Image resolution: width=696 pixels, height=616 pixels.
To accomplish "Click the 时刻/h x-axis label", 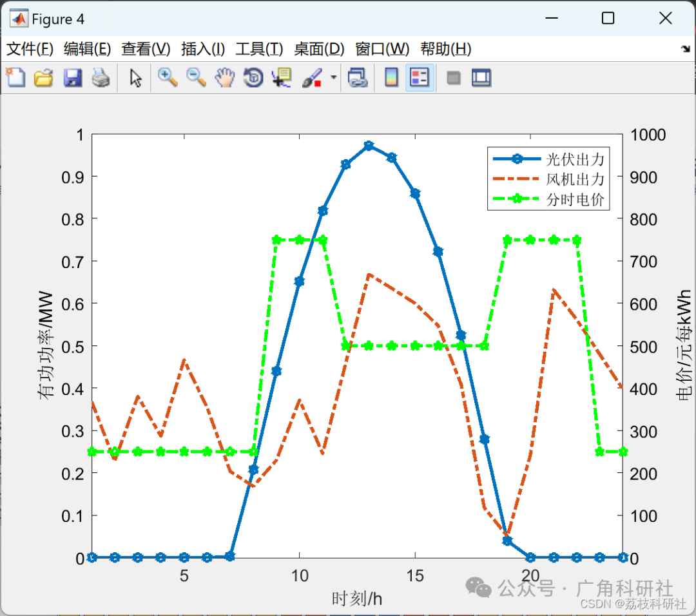I will tap(357, 599).
